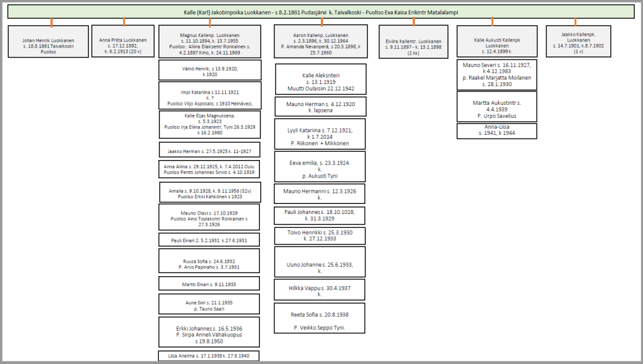Select the Mauno Olavi box
The height and width of the screenshot is (364, 643).
pyautogui.click(x=209, y=218)
